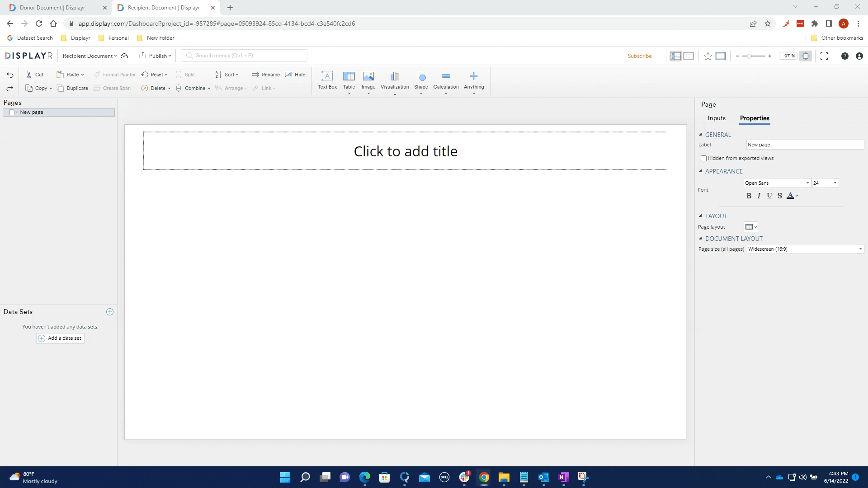Switch to the Inputs tab
Viewport: 868px width, 488px height.
(717, 118)
